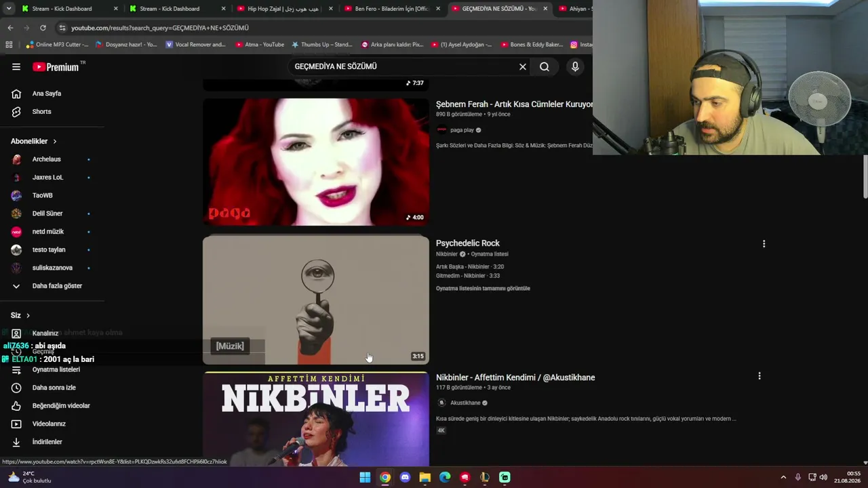Click the browser address bar URL

pyautogui.click(x=160, y=28)
